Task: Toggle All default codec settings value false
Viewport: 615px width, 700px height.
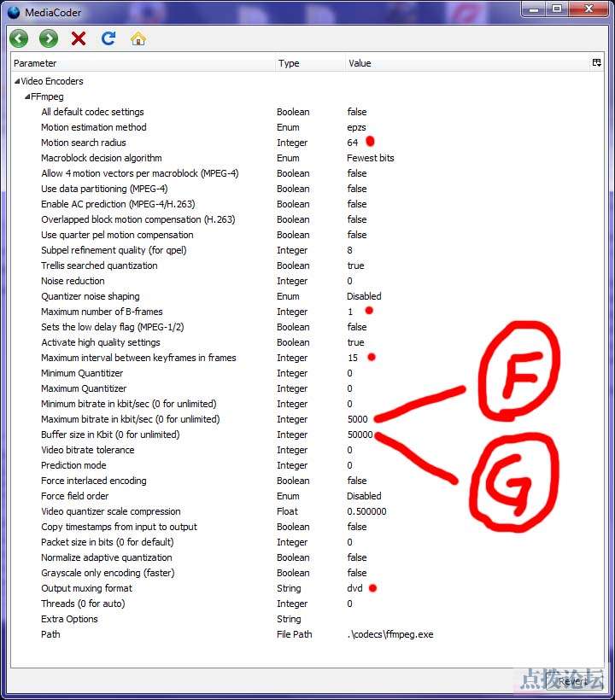Action: [357, 112]
